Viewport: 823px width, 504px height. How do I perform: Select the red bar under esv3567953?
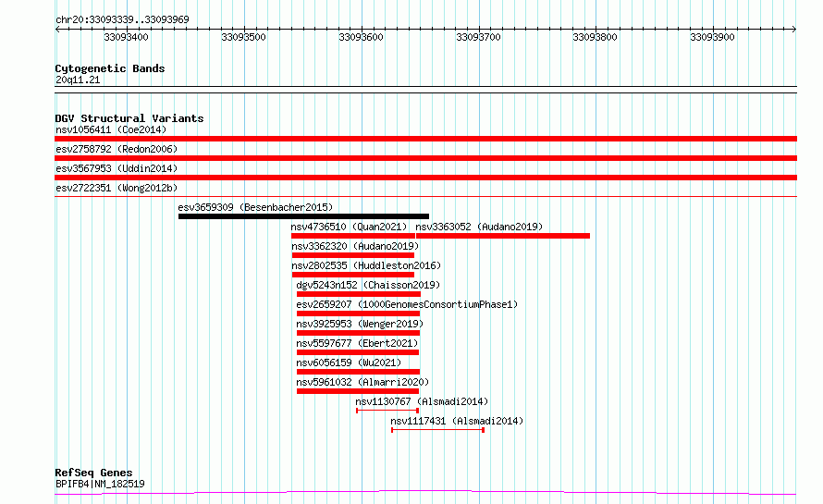[425, 178]
